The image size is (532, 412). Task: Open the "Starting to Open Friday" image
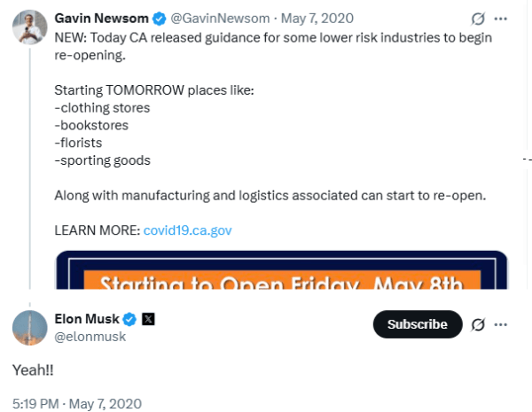(281, 273)
